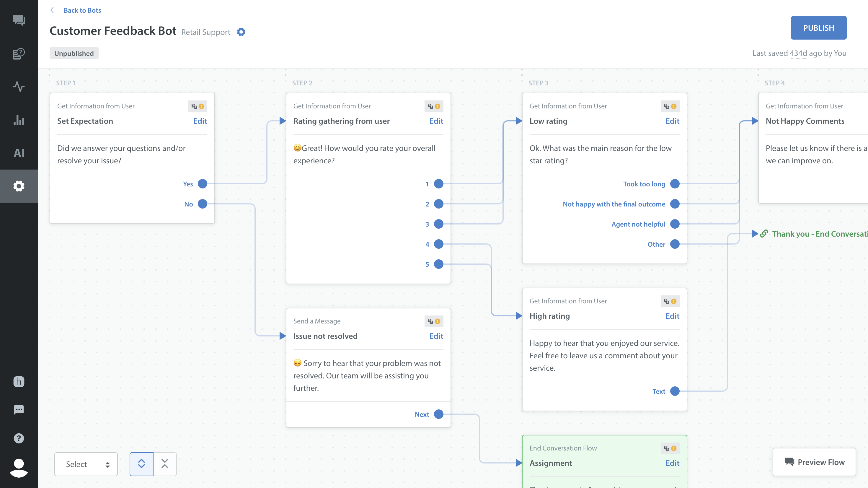Open conversations icon in left sidebar

pos(19,20)
